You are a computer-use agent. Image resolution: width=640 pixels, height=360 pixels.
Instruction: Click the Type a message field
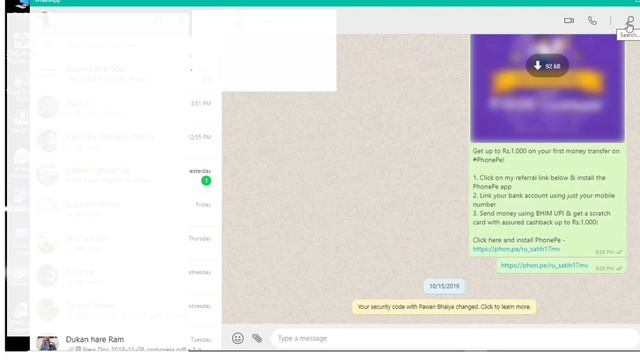(455, 338)
